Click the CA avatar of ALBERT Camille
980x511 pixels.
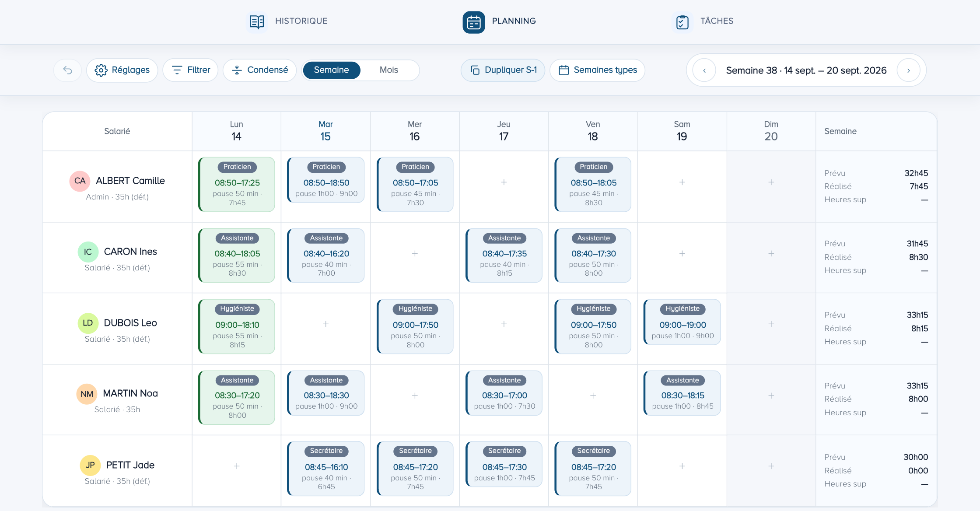coord(80,181)
